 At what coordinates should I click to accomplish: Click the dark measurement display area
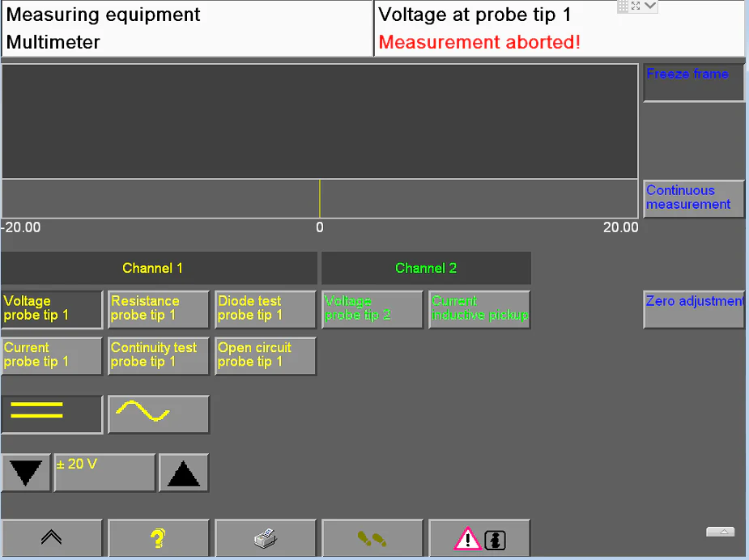coord(320,121)
